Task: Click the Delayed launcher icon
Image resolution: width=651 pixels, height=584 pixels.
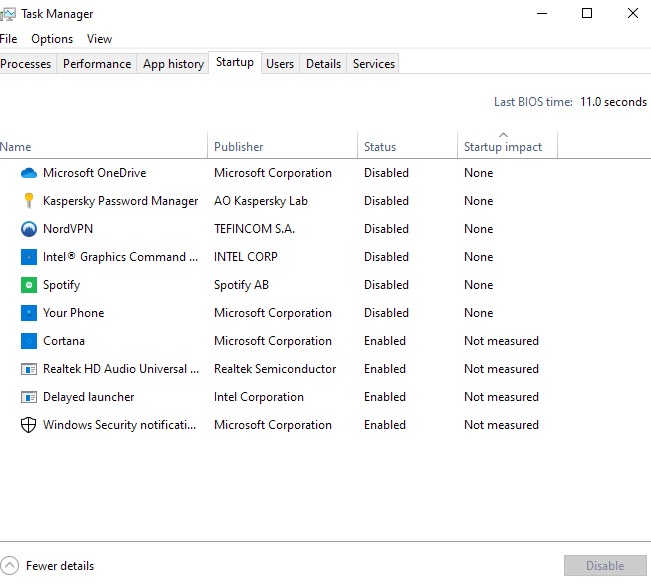Action: coord(29,397)
